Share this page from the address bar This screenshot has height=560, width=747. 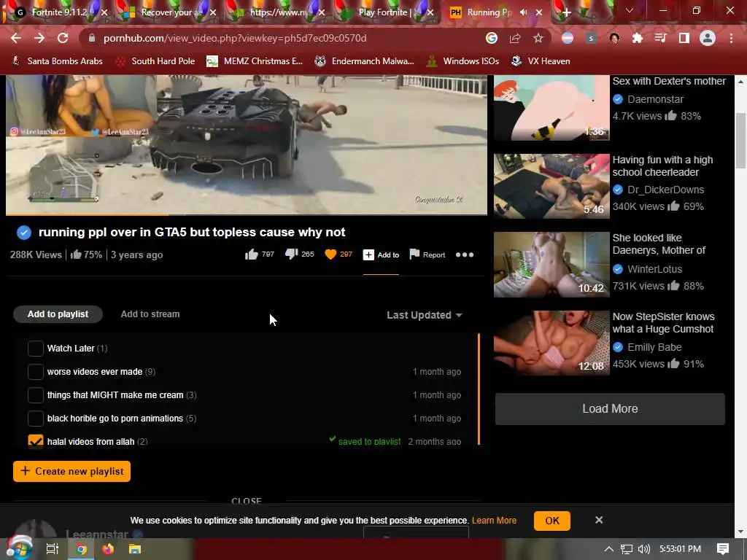coord(515,38)
